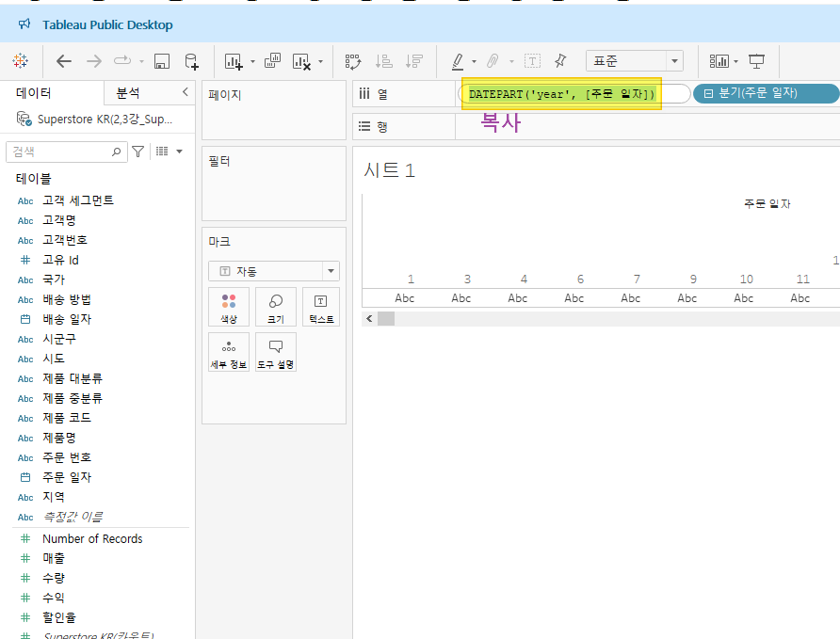Open the Show Me cards dropdown arrow
Screen dimensions: 840x639
736,61
